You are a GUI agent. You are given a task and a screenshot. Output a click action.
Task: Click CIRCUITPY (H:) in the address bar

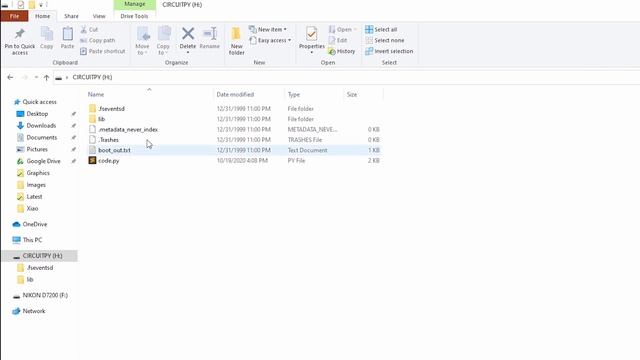pyautogui.click(x=92, y=77)
